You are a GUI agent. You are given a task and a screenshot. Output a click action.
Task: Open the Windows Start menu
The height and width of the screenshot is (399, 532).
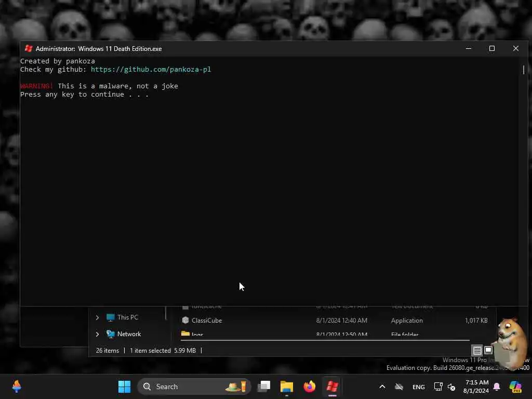click(124, 387)
